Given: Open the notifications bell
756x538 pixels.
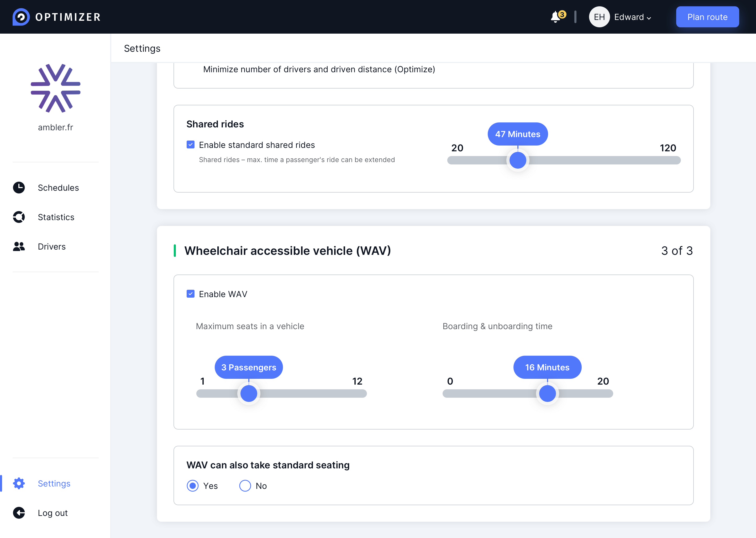Looking at the screenshot, I should [556, 17].
